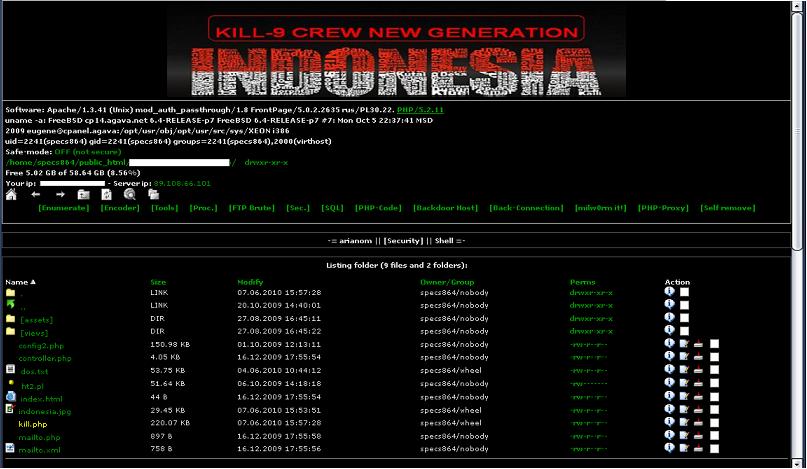Click the edit icon for dos.txt
This screenshot has height=469, width=807.
tap(684, 370)
